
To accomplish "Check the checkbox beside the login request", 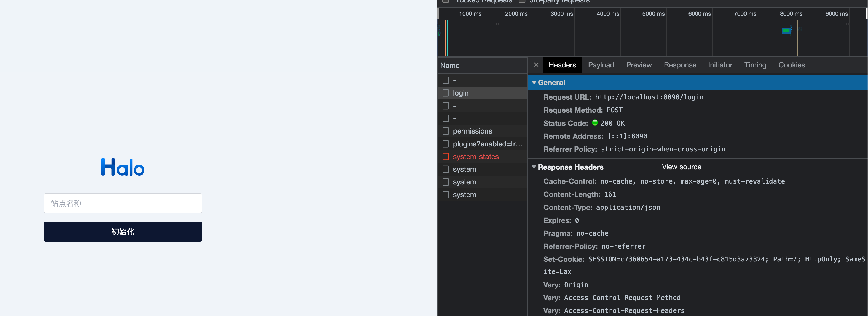I will [446, 93].
